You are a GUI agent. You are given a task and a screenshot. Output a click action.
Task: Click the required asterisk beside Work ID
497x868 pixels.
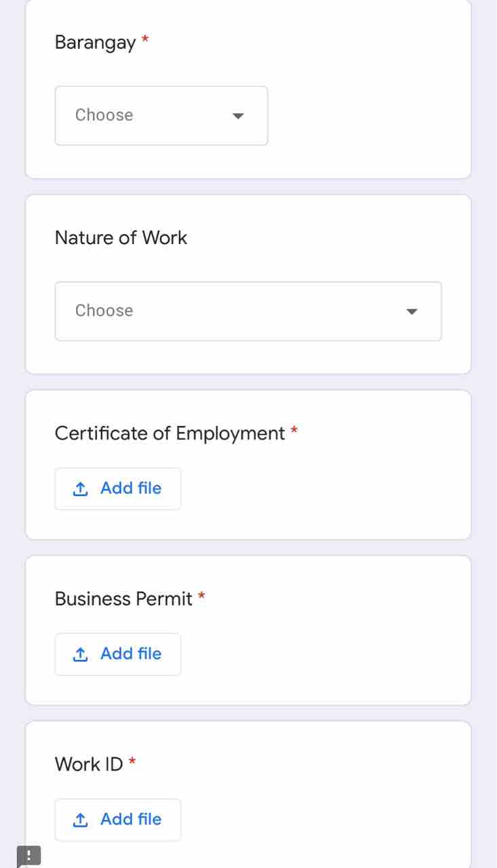point(132,762)
